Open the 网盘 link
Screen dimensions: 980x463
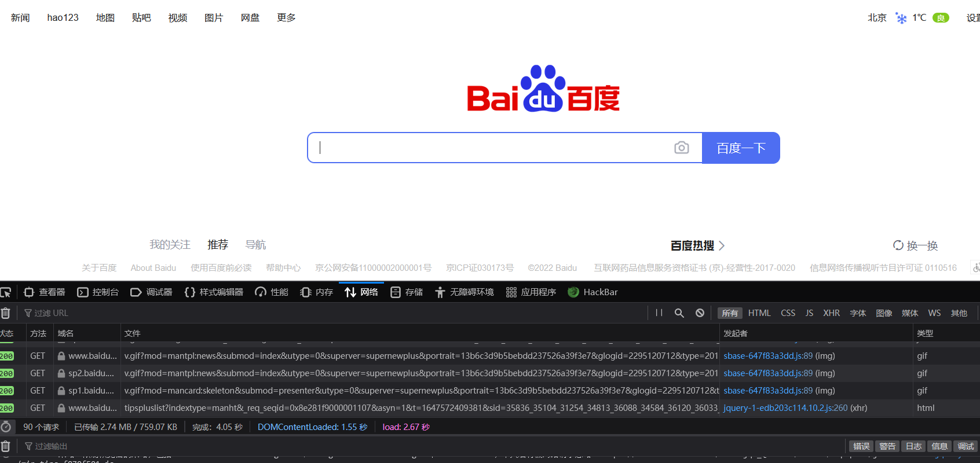250,18
